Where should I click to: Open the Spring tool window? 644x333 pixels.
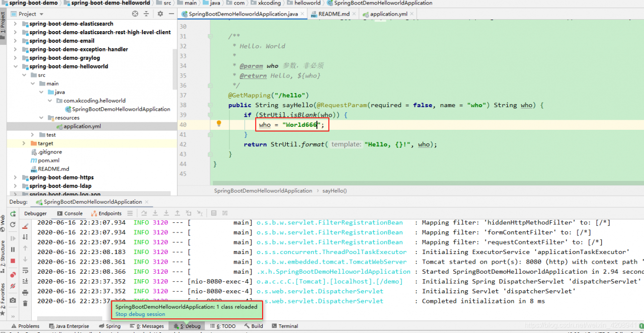[x=109, y=326]
